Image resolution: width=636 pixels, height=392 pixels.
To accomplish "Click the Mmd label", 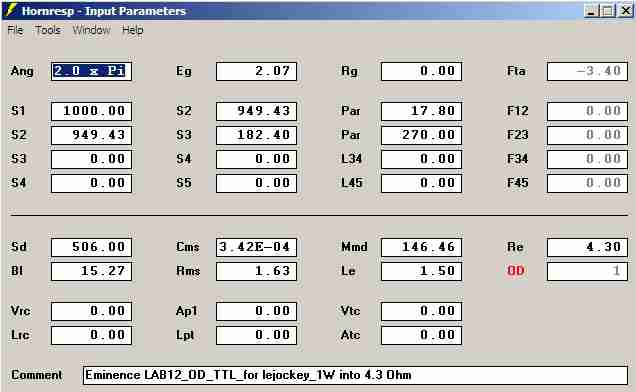I will click(354, 247).
